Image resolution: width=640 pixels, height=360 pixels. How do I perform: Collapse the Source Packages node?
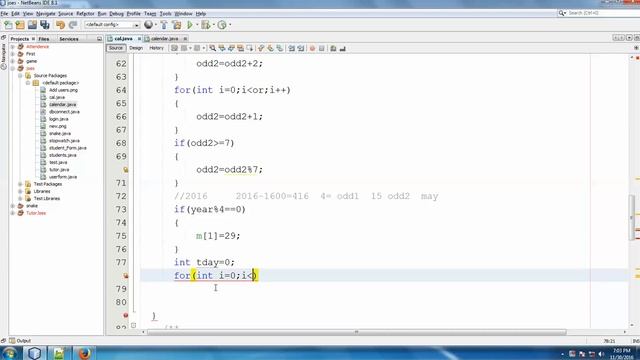click(20, 76)
